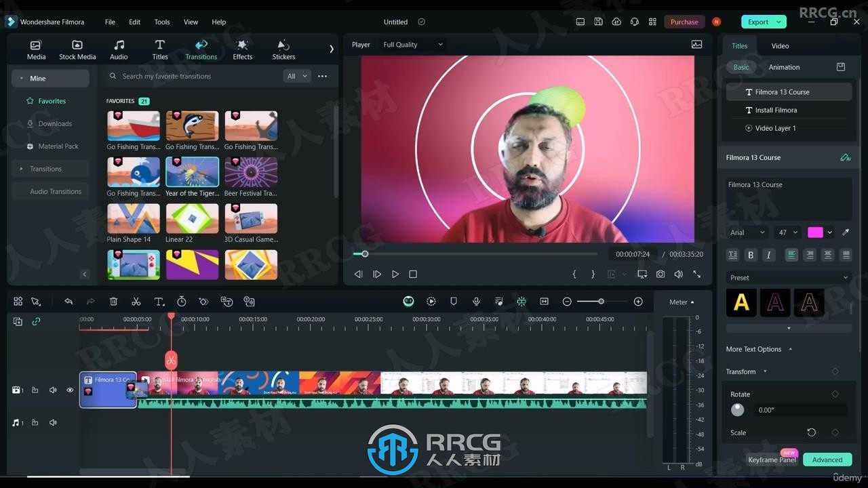Select the Downloads folder

tap(55, 123)
